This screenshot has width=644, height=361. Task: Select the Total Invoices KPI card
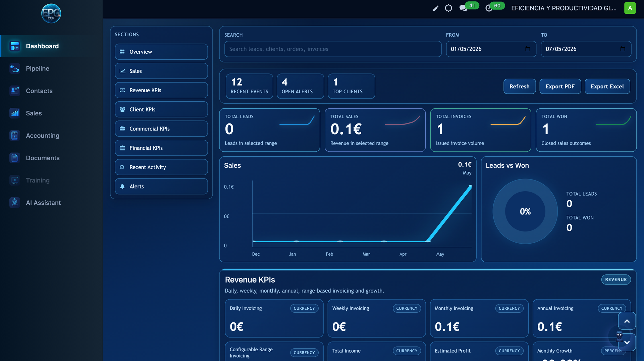click(481, 130)
